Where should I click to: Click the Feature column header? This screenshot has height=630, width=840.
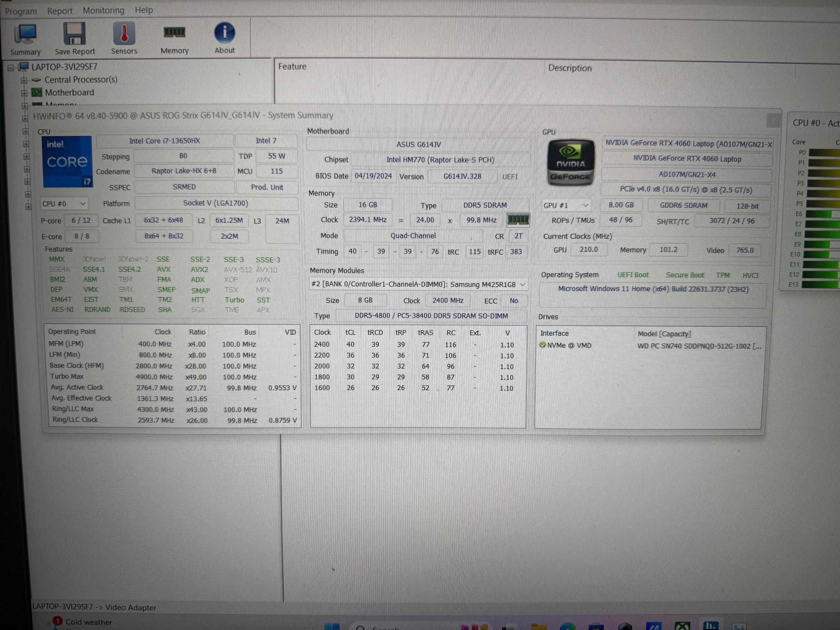pos(292,66)
